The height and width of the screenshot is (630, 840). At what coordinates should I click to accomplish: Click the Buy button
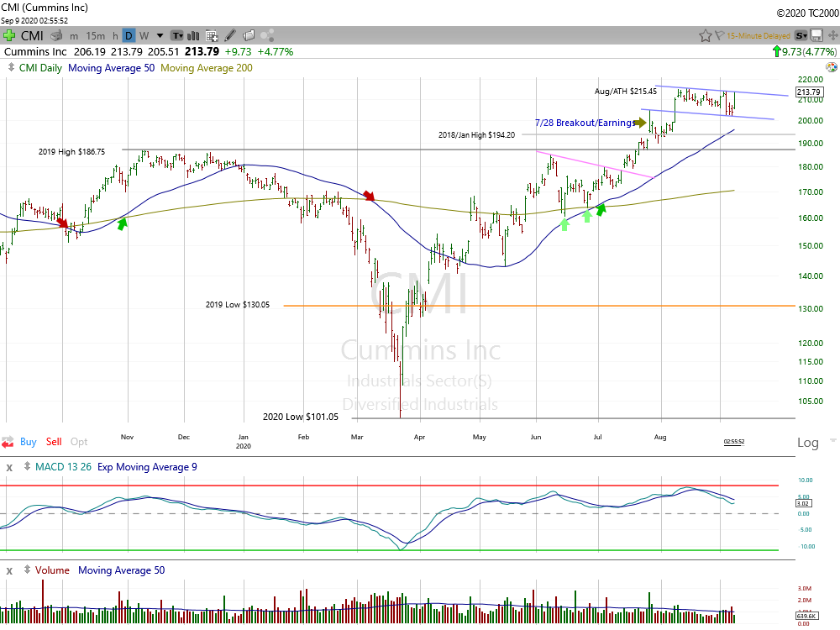tap(28, 442)
